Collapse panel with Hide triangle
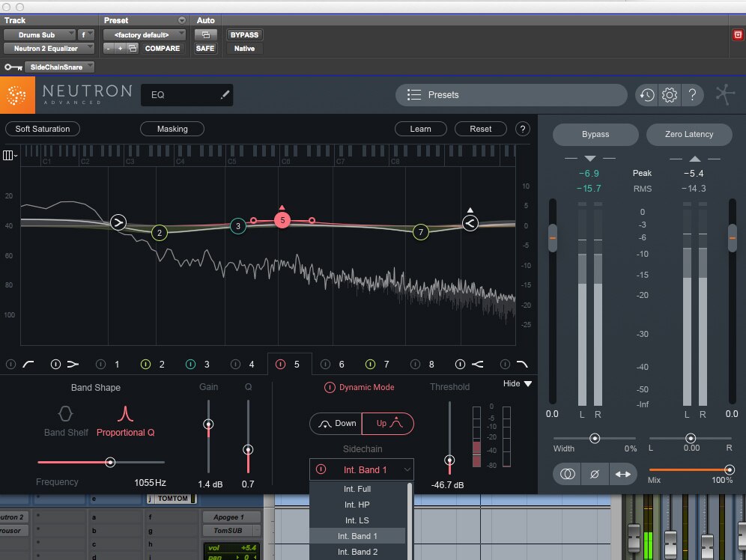This screenshot has height=560, width=746. [527, 383]
